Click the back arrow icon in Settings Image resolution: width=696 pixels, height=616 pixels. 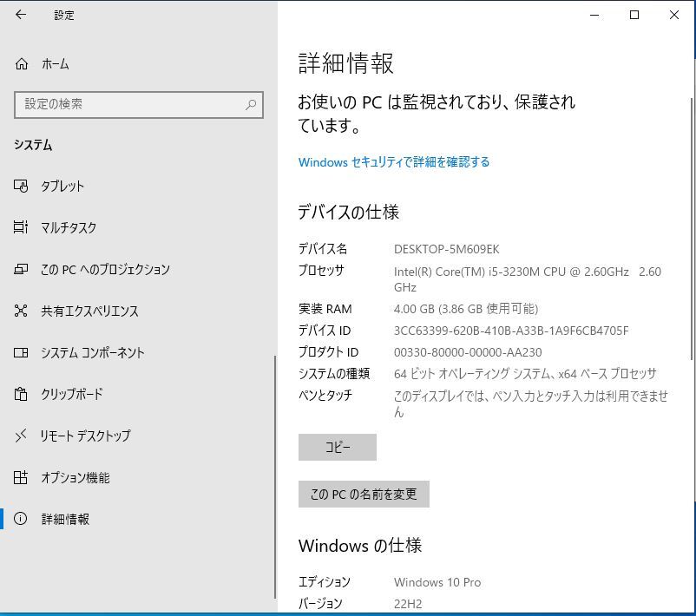point(21,15)
